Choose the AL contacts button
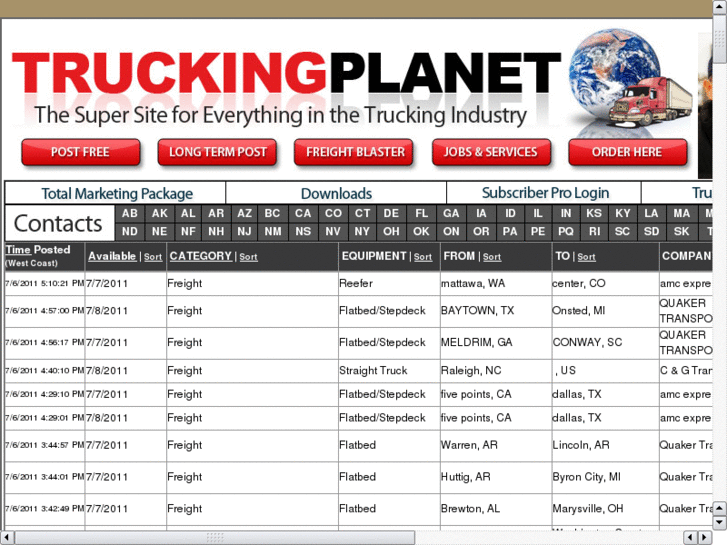The image size is (727, 545). [188, 213]
